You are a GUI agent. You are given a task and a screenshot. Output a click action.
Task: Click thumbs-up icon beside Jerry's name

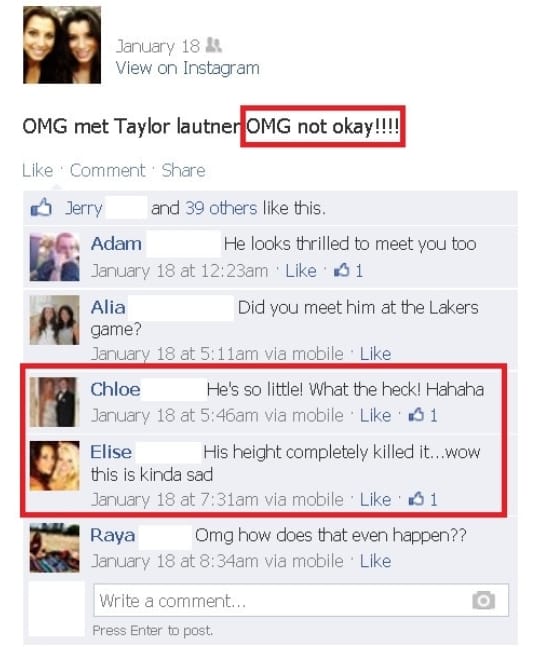point(41,208)
